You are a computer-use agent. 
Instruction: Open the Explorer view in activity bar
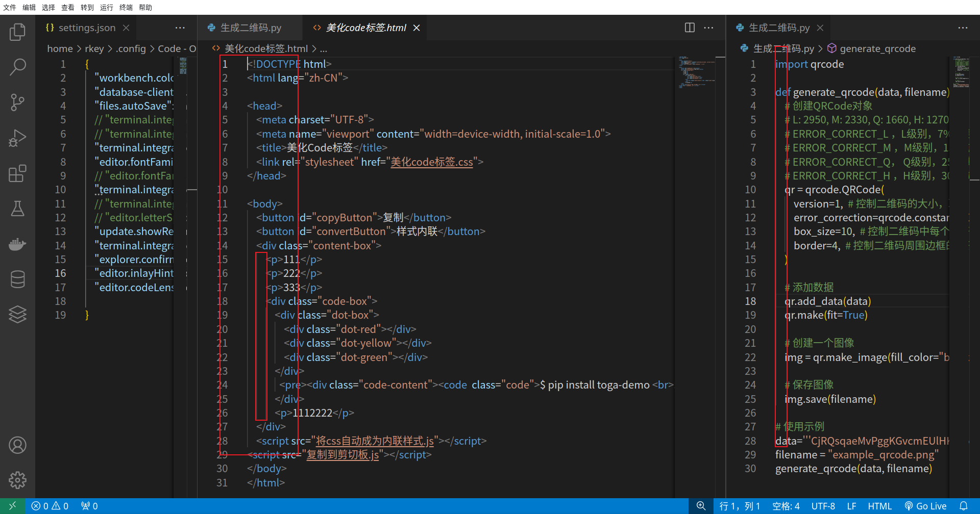(x=17, y=32)
